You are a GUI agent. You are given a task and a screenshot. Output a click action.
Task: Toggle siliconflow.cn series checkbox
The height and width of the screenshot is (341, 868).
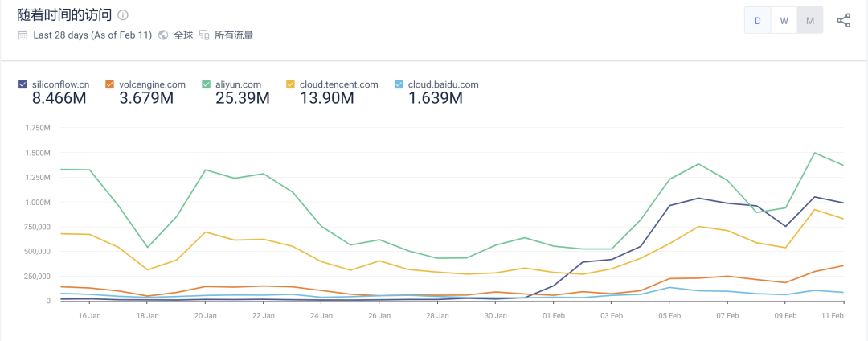[23, 84]
